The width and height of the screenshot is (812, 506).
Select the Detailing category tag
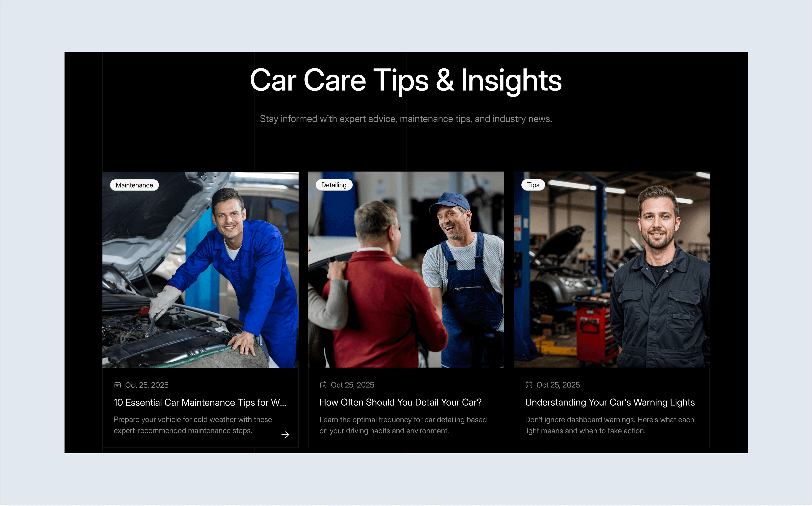click(x=334, y=185)
